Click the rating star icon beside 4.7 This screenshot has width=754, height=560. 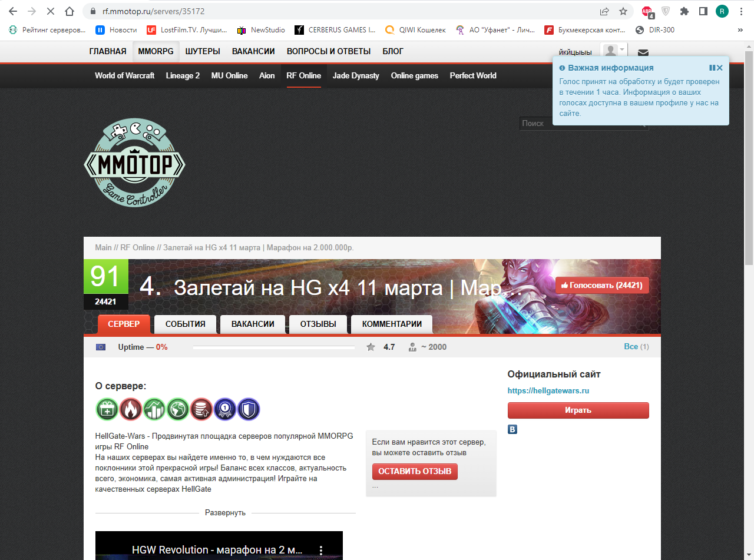coord(371,347)
